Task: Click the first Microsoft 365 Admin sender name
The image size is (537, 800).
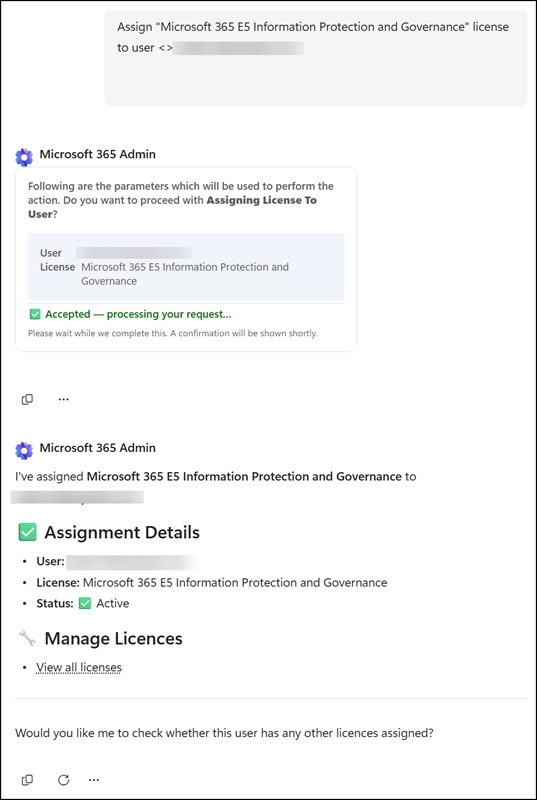Action: click(x=98, y=154)
